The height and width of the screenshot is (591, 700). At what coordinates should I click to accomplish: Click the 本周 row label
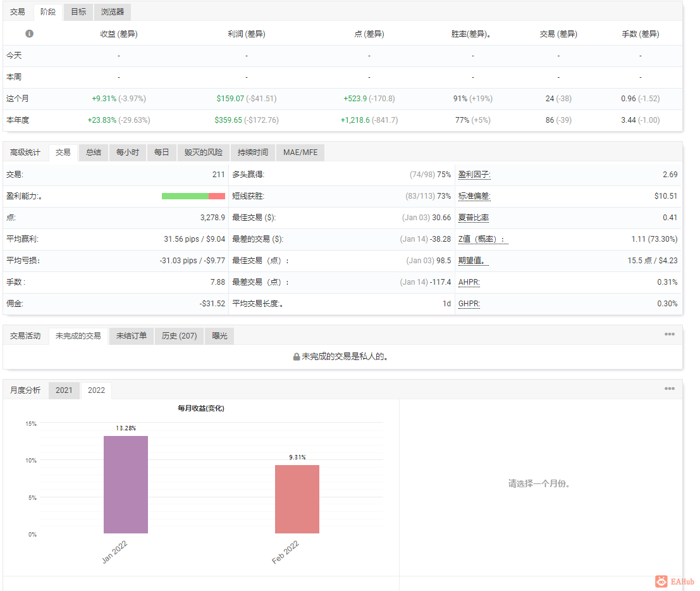coord(14,77)
